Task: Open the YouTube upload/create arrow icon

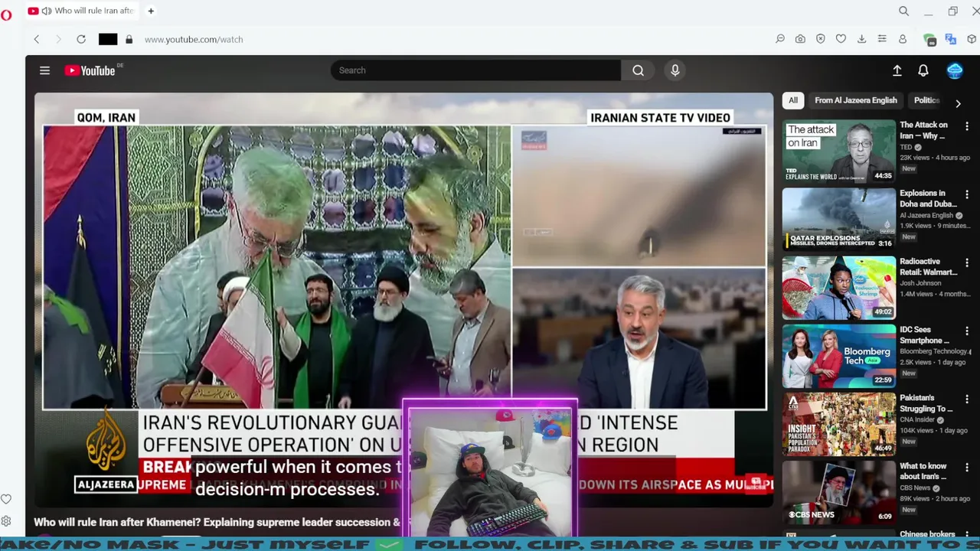Action: 897,70
